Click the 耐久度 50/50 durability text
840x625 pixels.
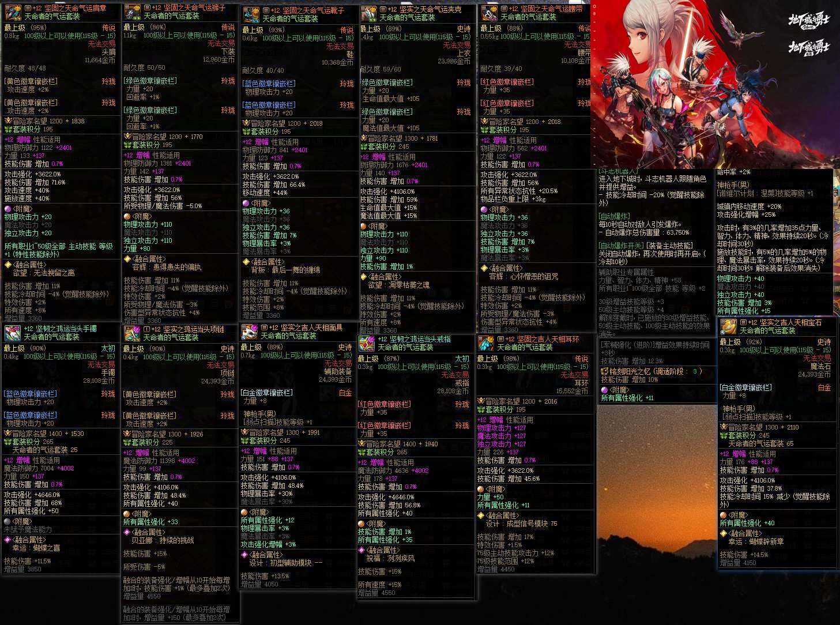click(x=144, y=67)
